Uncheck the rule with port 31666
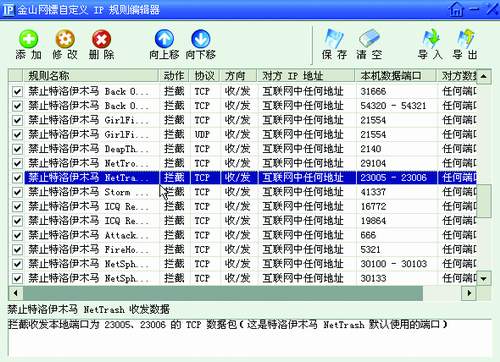 click(x=17, y=91)
